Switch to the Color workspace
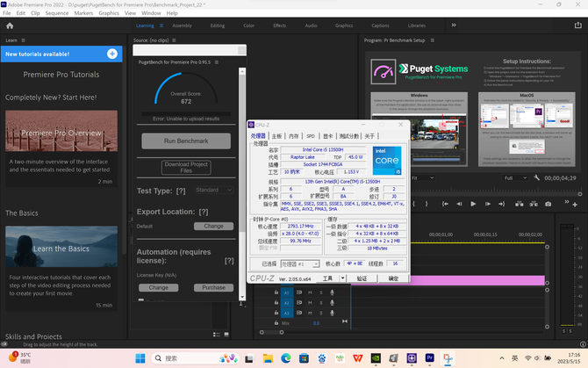 coord(248,25)
